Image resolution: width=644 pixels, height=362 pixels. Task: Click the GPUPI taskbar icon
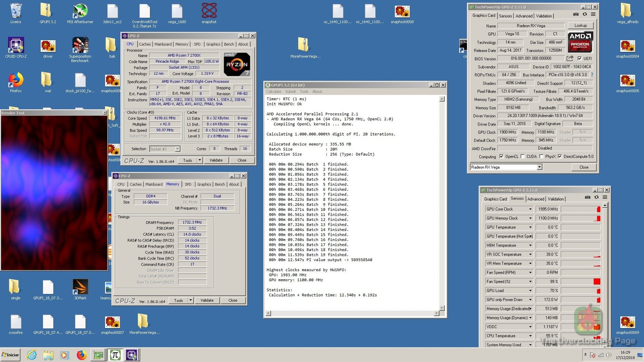click(115, 355)
